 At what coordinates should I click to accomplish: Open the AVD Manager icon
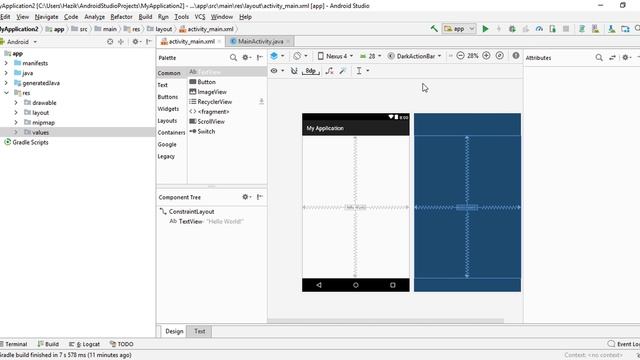[x=596, y=29]
